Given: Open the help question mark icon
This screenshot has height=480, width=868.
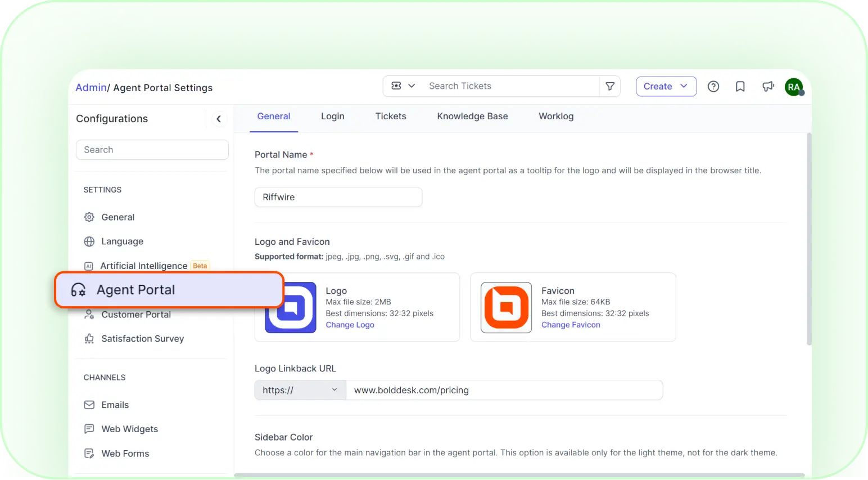Looking at the screenshot, I should tap(713, 87).
